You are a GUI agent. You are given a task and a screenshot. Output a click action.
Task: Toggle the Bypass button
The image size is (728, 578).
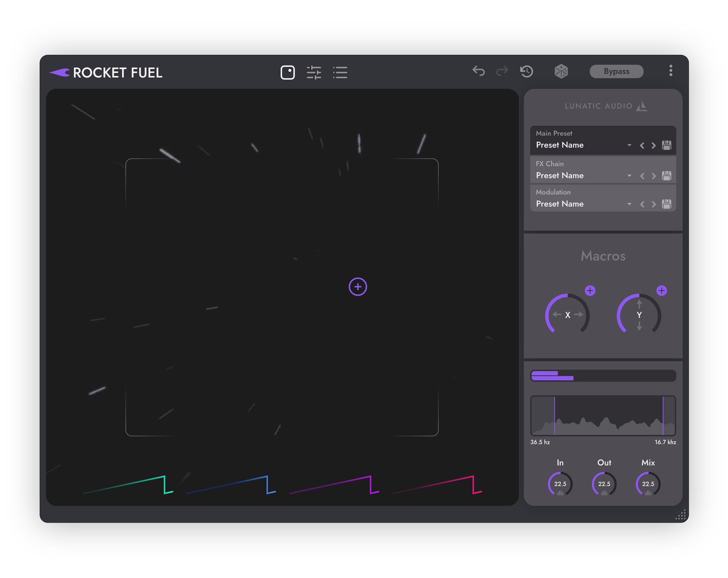616,71
